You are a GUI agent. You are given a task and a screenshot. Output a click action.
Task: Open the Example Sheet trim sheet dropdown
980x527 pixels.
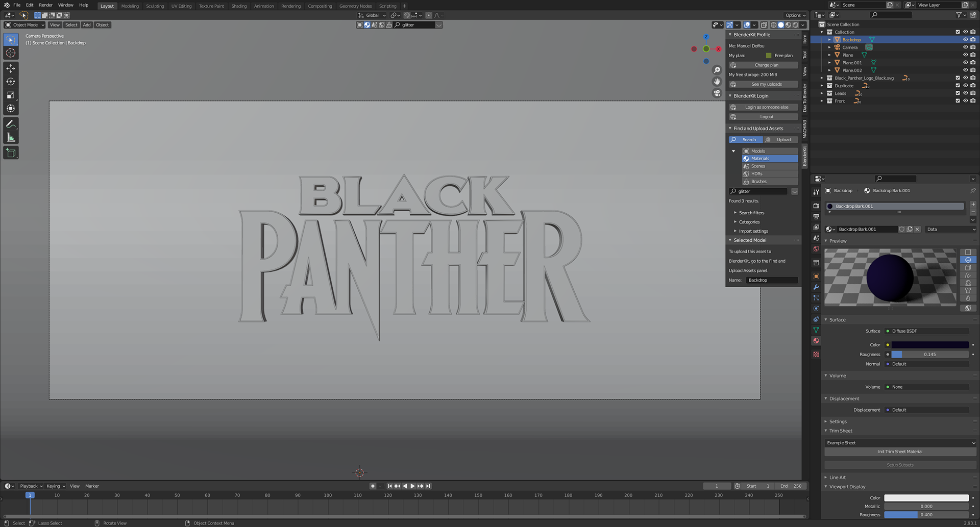tap(900, 443)
